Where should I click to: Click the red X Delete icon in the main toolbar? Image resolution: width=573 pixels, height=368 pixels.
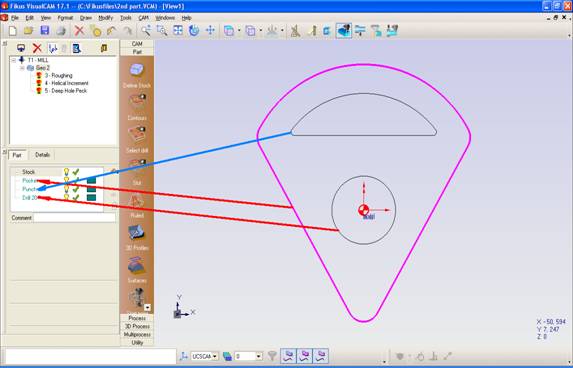79,31
